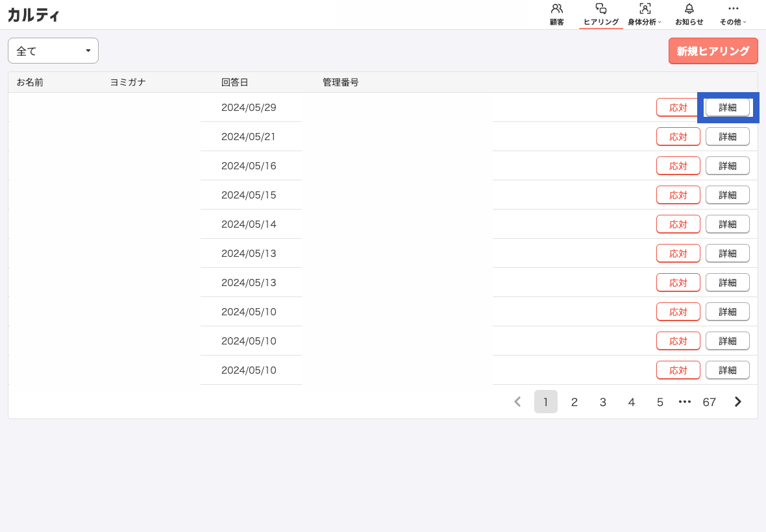The height and width of the screenshot is (532, 766).
Task: Click 応対 for the 2024/05/29 row
Action: 678,108
